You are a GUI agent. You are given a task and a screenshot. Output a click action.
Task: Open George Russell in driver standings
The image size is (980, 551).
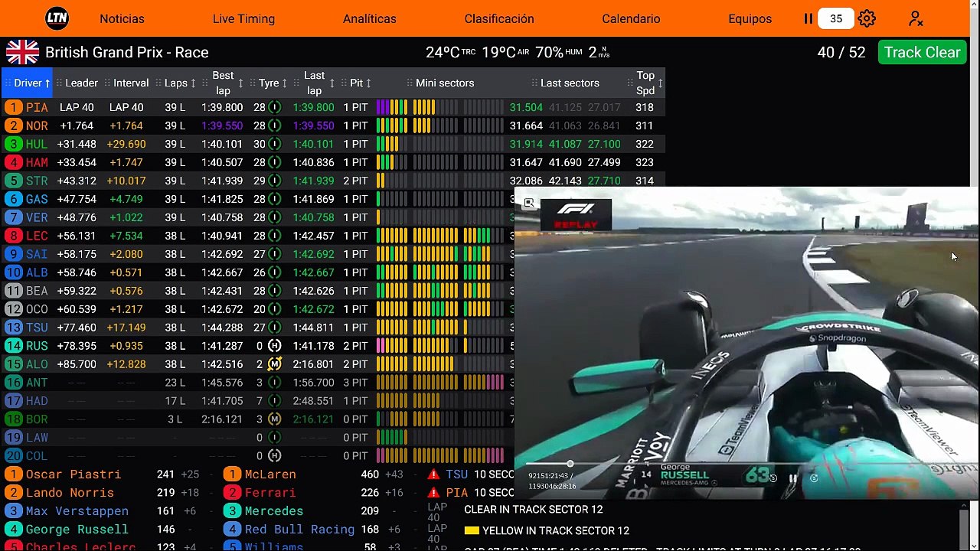point(77,530)
